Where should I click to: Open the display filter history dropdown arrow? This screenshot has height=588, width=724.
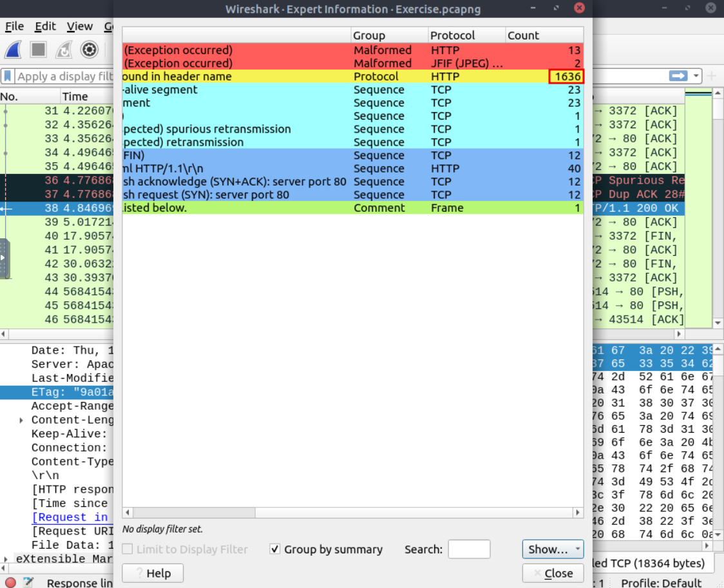[x=696, y=76]
